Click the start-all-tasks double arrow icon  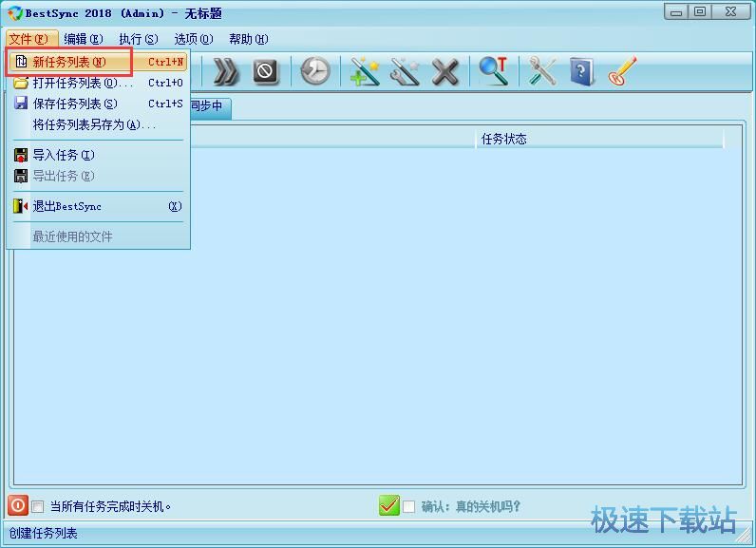coord(226,72)
